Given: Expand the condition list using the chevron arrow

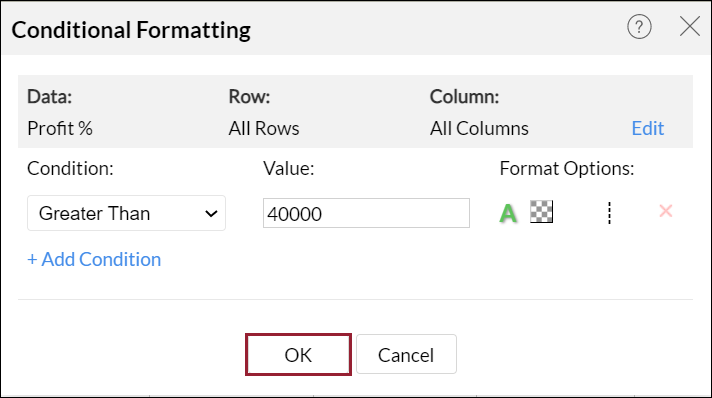Looking at the screenshot, I should pyautogui.click(x=211, y=214).
